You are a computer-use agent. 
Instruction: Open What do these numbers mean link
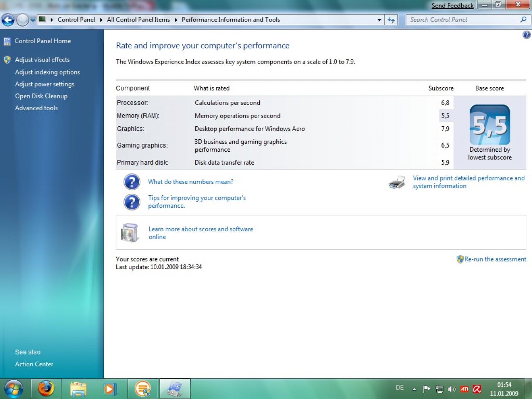tap(190, 182)
